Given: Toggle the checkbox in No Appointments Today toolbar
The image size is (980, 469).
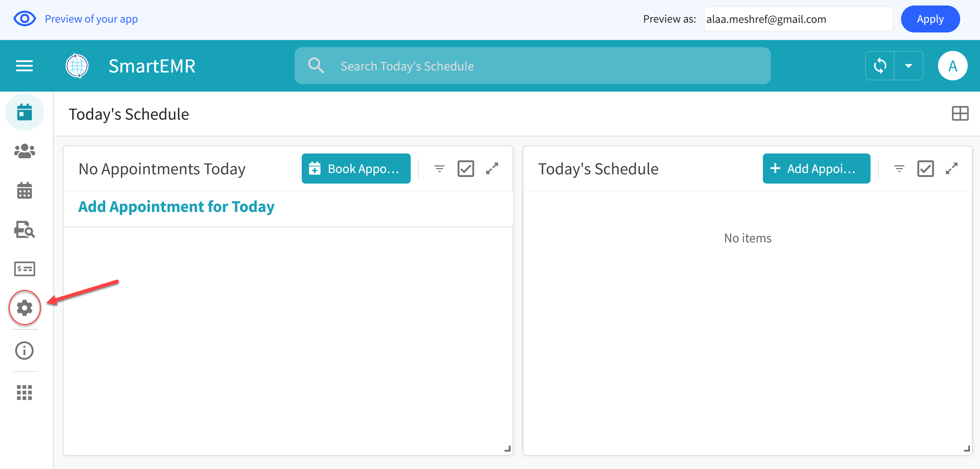Looking at the screenshot, I should pos(466,168).
